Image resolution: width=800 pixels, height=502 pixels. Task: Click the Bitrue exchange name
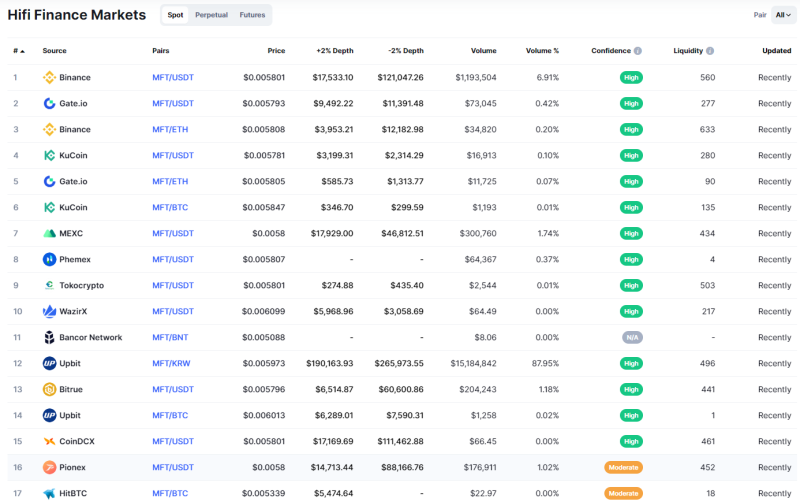[x=71, y=389]
